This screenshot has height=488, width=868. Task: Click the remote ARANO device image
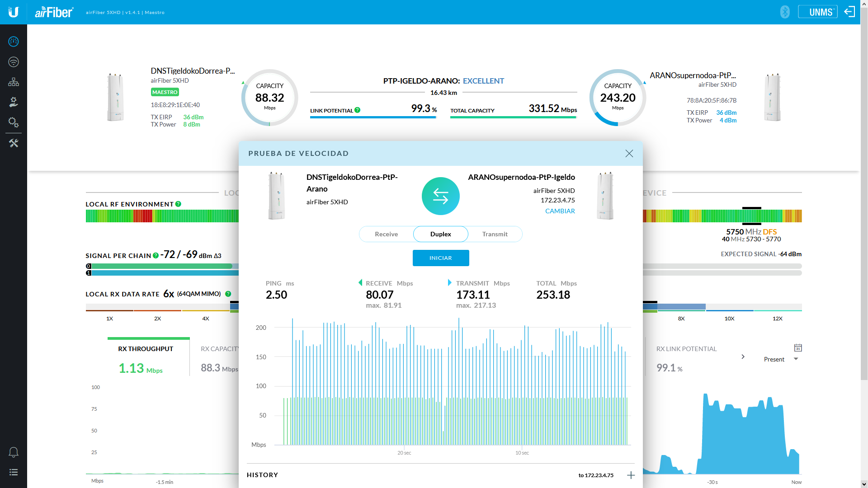pyautogui.click(x=773, y=97)
